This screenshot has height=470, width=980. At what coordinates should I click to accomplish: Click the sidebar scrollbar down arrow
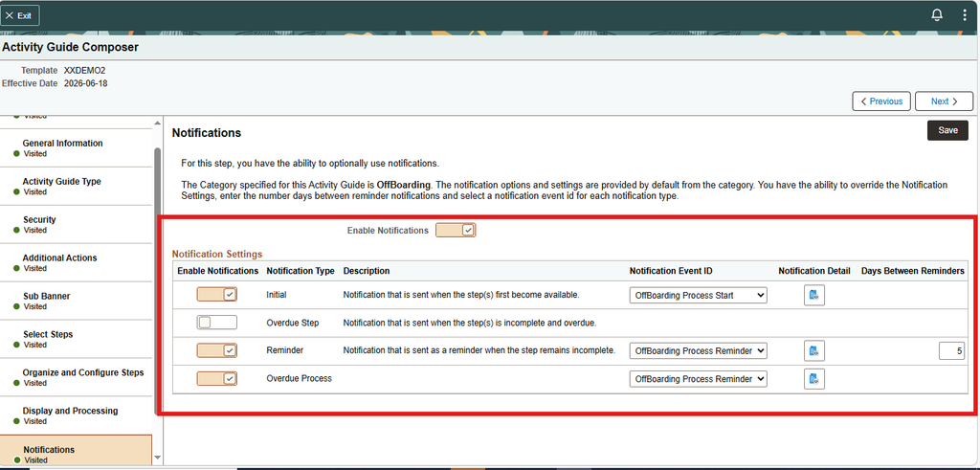(x=158, y=459)
